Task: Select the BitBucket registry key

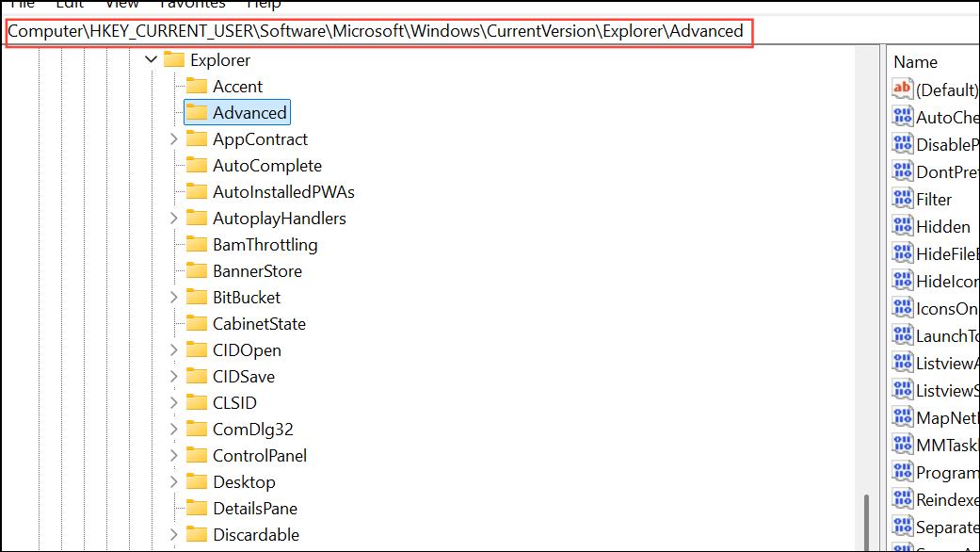Action: tap(249, 297)
